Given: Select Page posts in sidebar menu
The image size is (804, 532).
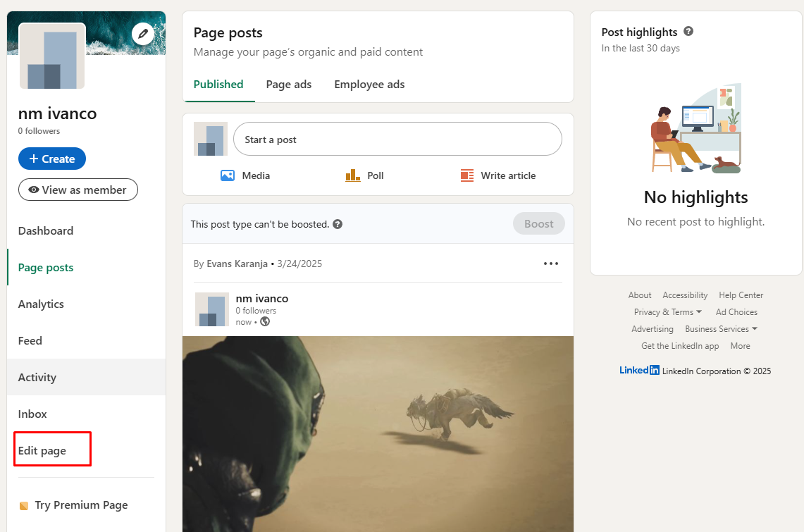Looking at the screenshot, I should [46, 267].
